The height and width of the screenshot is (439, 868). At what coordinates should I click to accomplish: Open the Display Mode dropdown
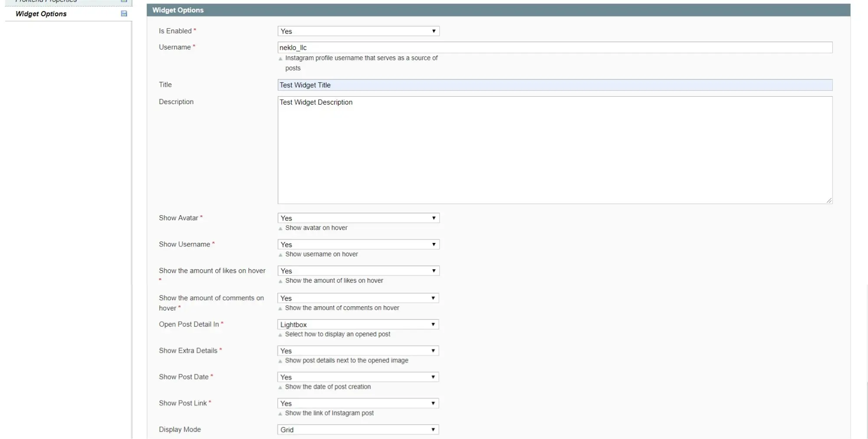click(x=358, y=430)
